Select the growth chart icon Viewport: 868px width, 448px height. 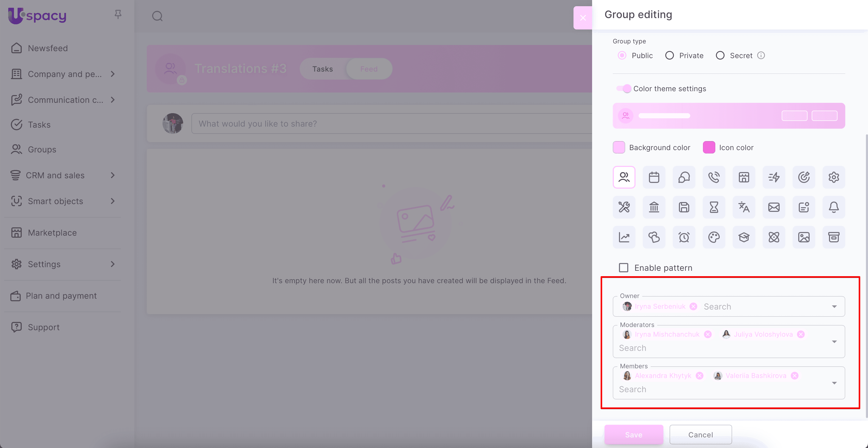(x=624, y=237)
